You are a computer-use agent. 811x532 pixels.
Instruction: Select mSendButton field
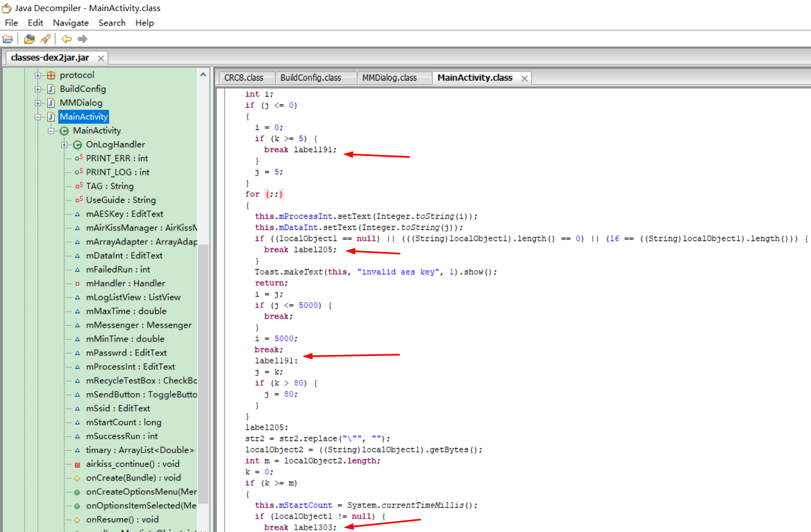point(142,394)
